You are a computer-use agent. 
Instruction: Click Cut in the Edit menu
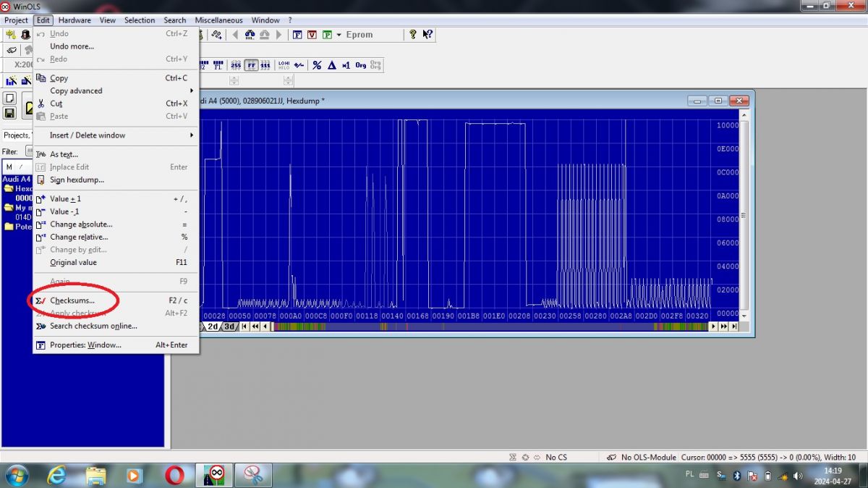click(x=116, y=104)
